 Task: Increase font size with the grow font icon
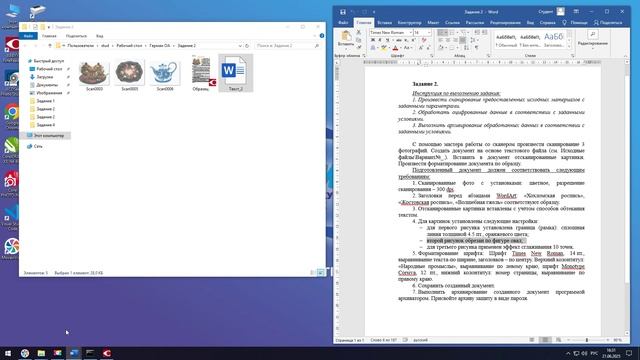tap(420, 48)
